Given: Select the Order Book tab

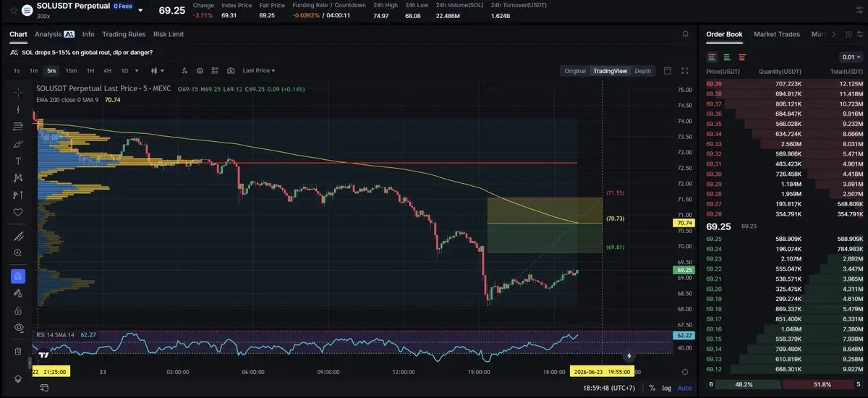Looking at the screenshot, I should pos(724,34).
